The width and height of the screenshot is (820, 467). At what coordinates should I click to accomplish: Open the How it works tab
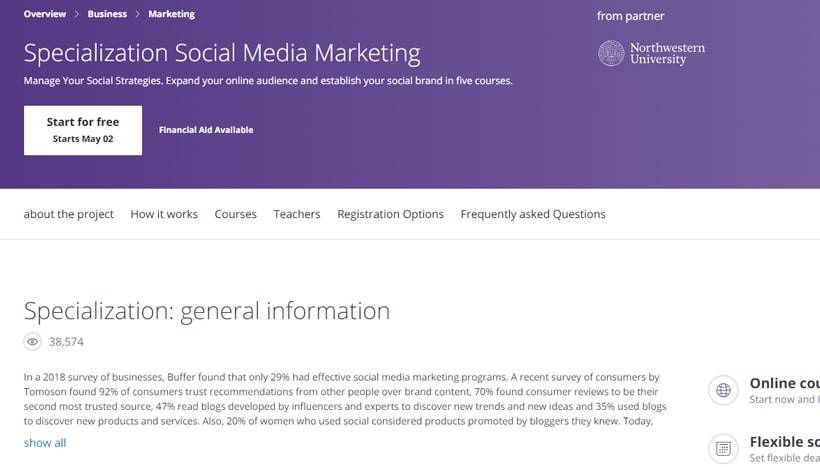[x=164, y=214]
